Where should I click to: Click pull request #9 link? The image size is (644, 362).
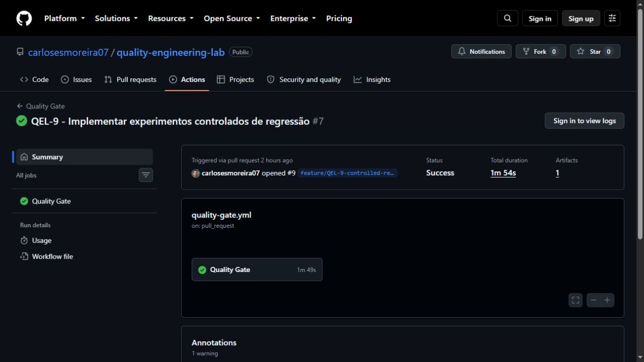click(x=291, y=173)
